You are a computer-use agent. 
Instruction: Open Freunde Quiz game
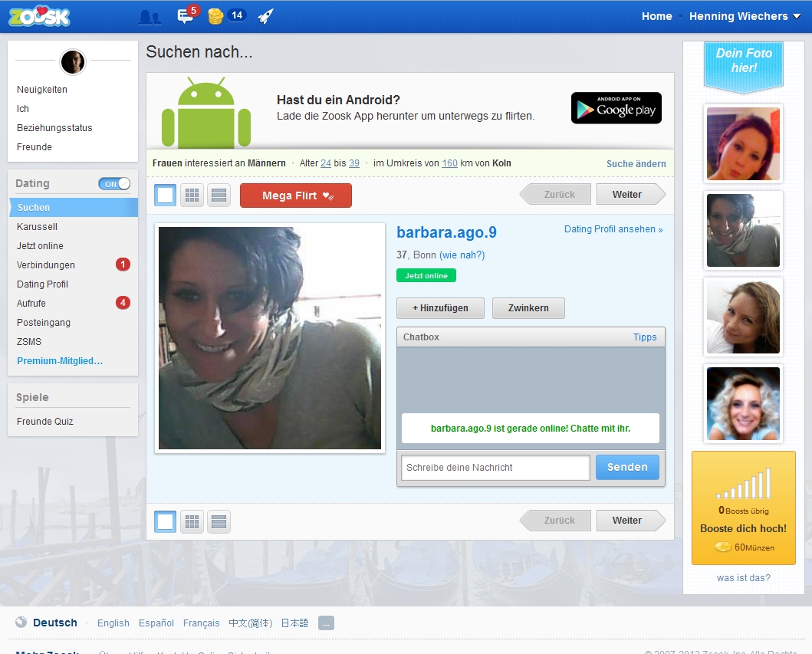45,422
